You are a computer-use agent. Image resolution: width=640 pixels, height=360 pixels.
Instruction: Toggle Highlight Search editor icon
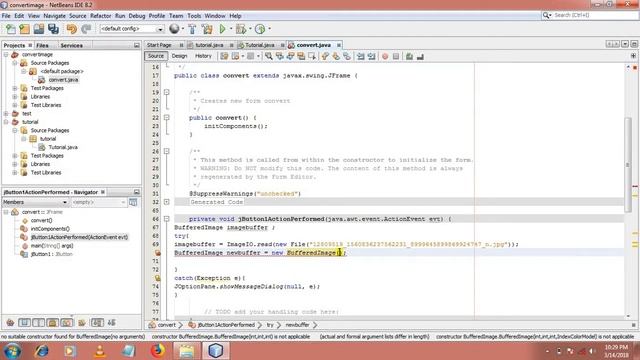point(301,56)
